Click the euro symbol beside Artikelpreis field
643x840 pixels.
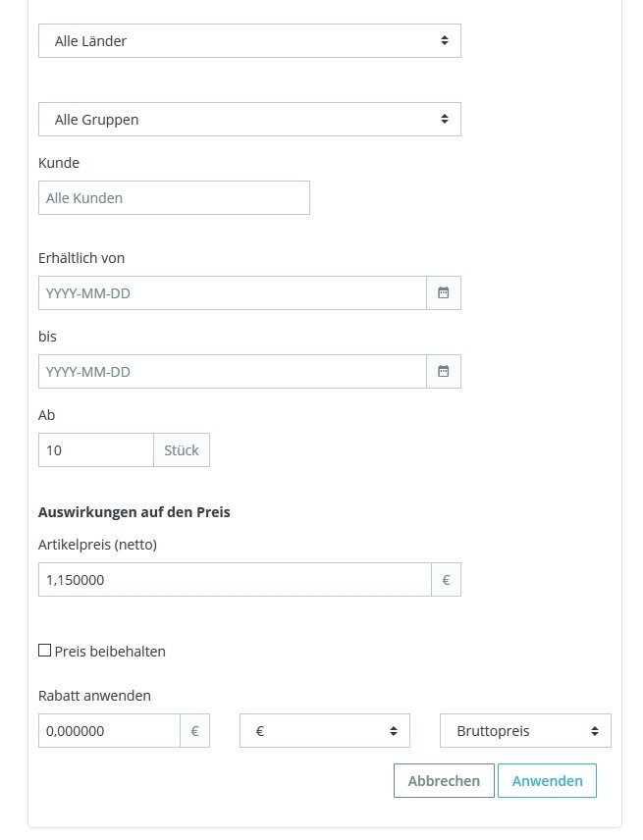coord(446,580)
